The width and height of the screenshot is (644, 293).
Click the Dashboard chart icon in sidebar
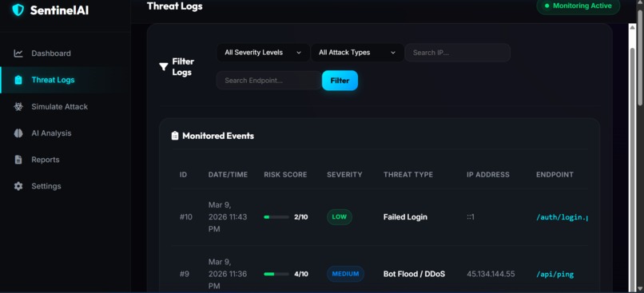18,53
